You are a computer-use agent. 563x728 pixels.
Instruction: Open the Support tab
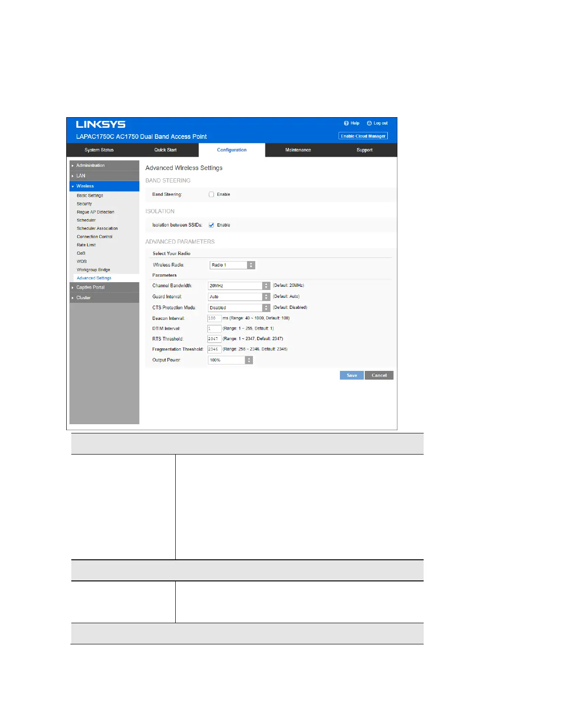coord(364,150)
